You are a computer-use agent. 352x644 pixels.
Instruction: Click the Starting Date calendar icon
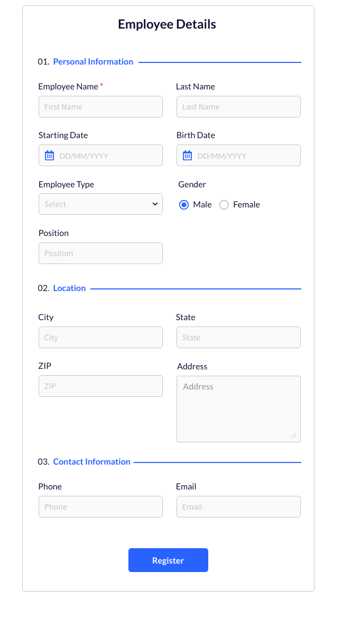[x=49, y=156]
